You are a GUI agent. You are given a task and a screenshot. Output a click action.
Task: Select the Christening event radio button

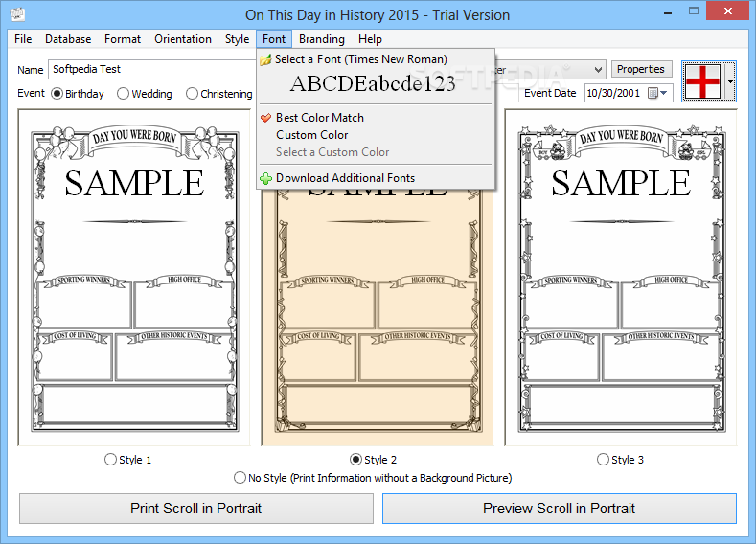tap(192, 94)
